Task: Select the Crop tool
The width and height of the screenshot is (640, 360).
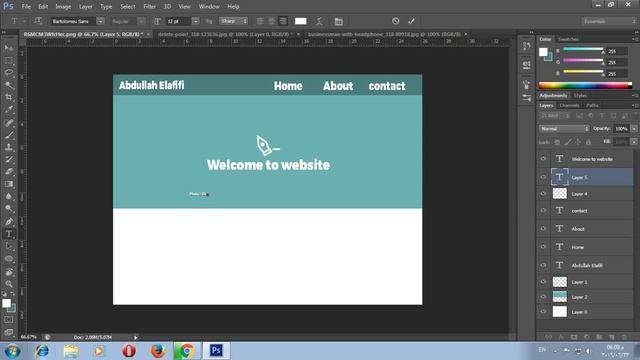Action: (9, 98)
